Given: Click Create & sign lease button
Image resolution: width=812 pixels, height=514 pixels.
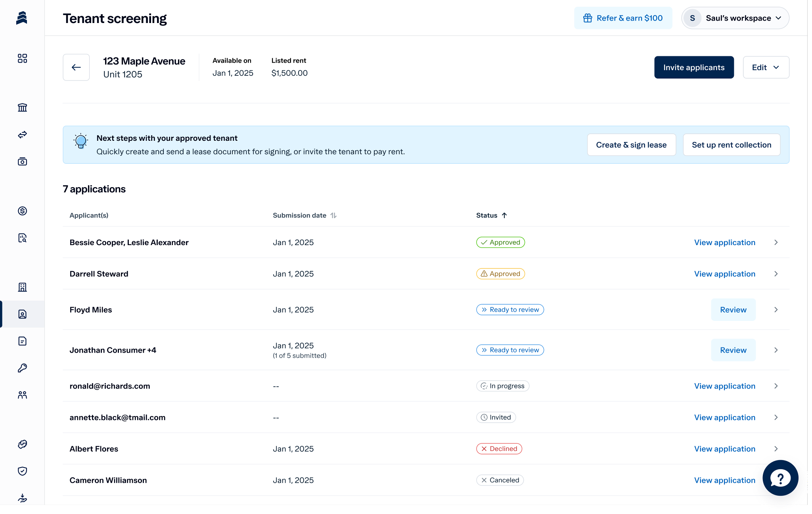Looking at the screenshot, I should [631, 145].
